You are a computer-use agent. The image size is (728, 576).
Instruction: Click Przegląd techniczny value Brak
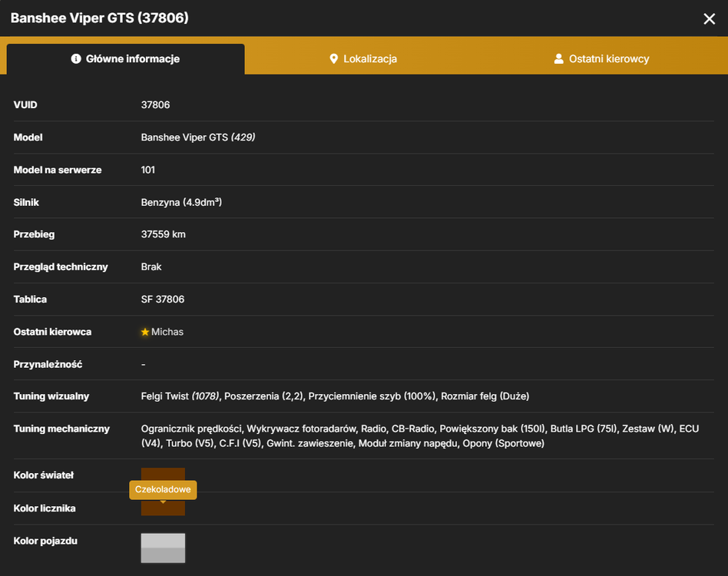coord(151,267)
